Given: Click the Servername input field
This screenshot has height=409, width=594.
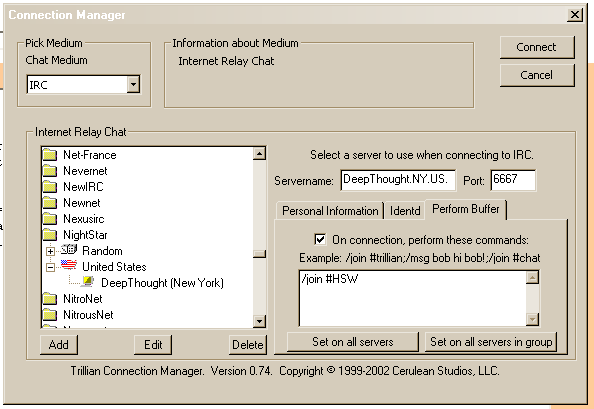Looking at the screenshot, I should coord(398,180).
